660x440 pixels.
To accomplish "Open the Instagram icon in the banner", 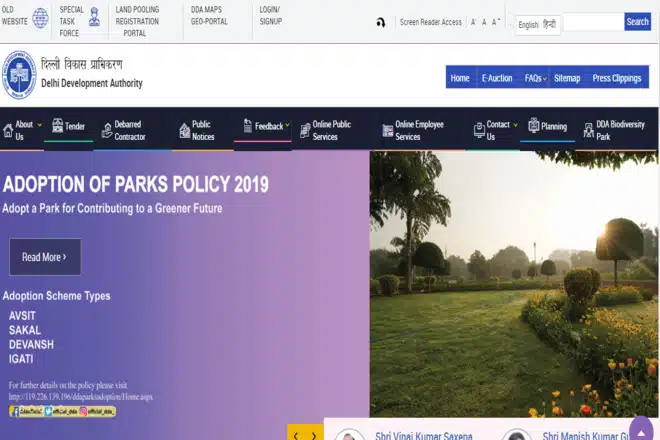I will pyautogui.click(x=83, y=411).
